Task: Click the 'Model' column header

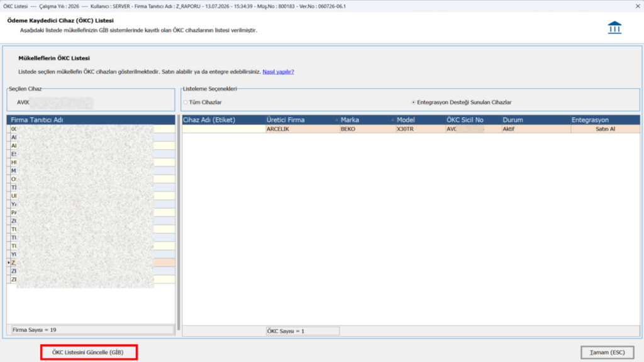Action: [420, 120]
